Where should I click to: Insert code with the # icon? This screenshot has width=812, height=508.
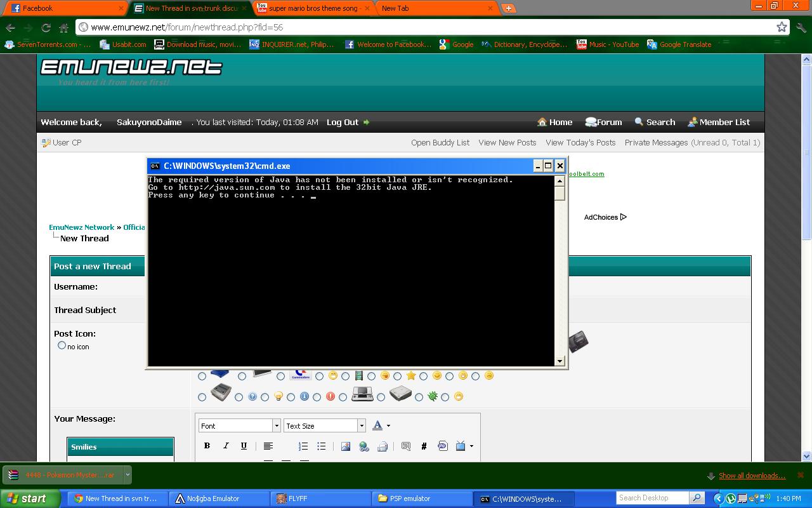coord(424,446)
